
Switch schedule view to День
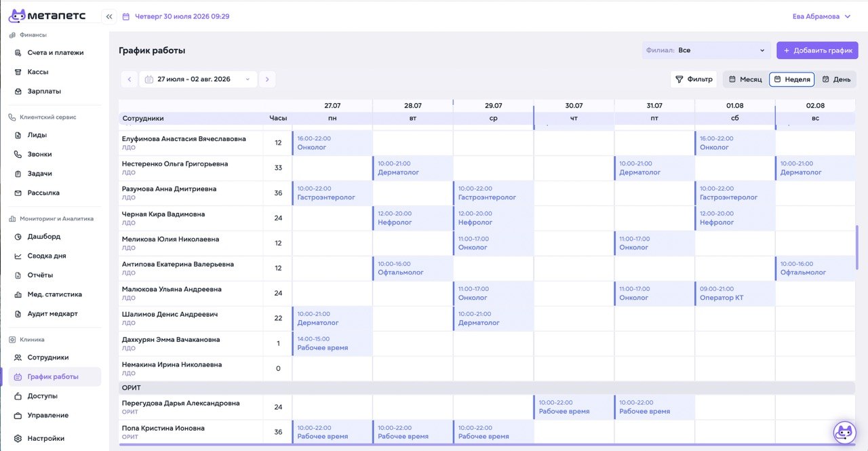836,79
